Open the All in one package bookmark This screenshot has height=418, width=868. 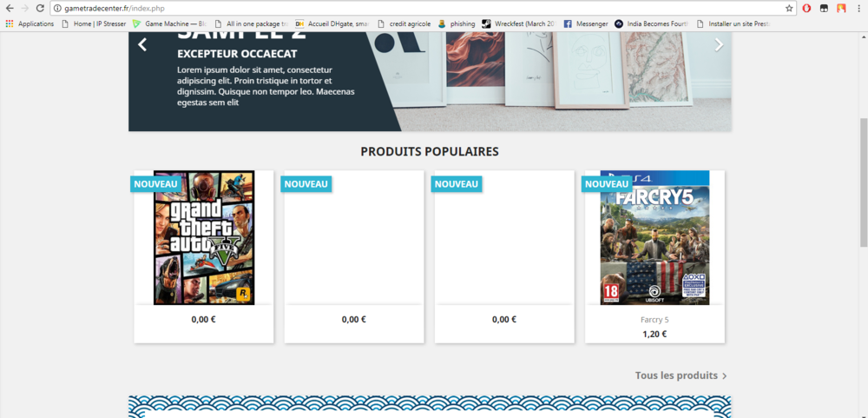[252, 23]
